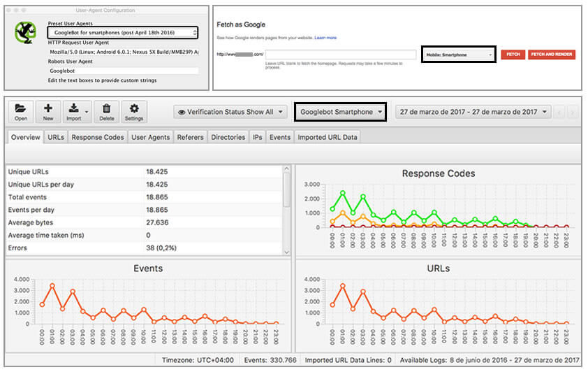The height and width of the screenshot is (372, 588).
Task: Click the next date range arrow button
Action: (x=572, y=112)
